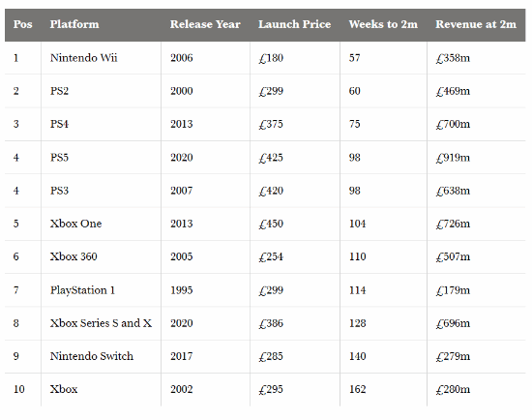Click release year 2000 for PS2
Image resolution: width=532 pixels, height=420 pixels.
[182, 91]
